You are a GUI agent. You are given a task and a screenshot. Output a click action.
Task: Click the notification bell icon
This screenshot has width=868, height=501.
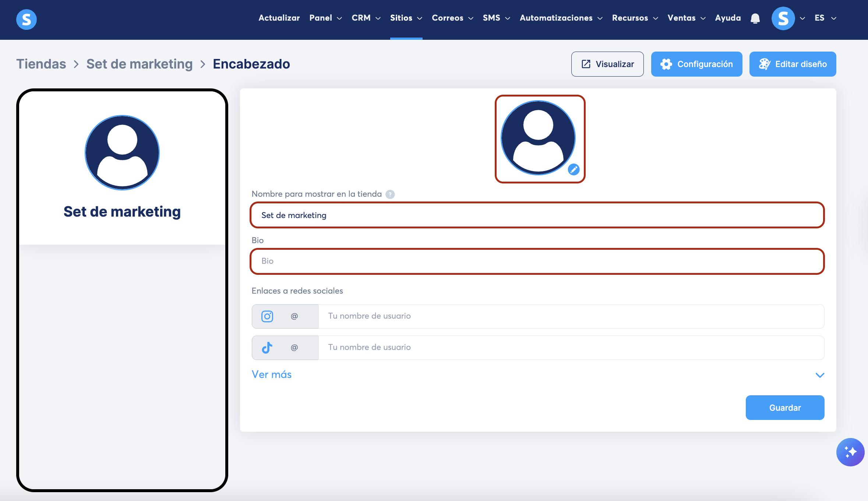[755, 18]
